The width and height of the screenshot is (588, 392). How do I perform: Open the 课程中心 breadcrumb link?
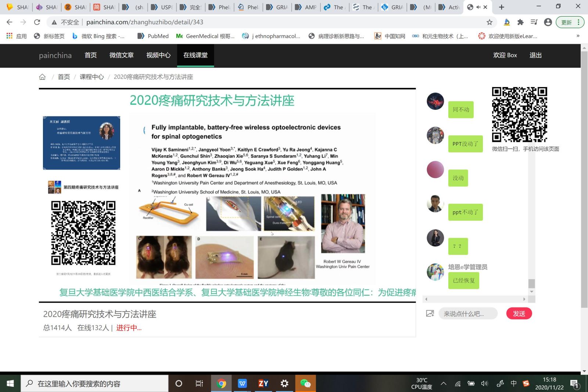click(x=92, y=77)
